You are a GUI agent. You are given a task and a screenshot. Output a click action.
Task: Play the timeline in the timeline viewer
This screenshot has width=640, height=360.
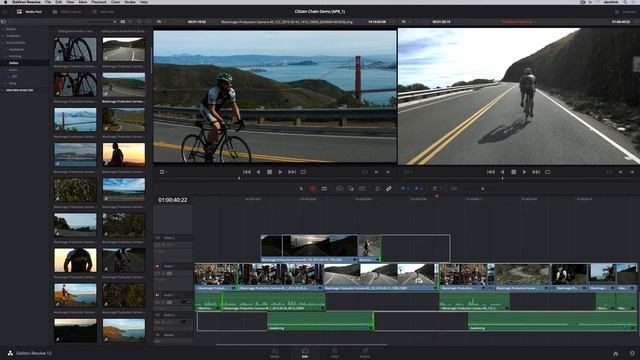[524, 172]
